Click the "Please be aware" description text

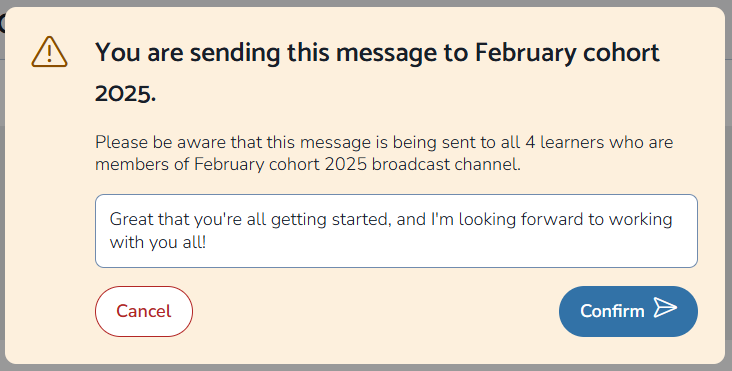point(384,153)
